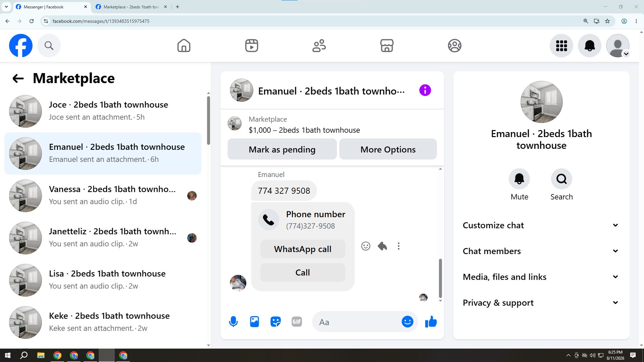Open Windows Start menu
Screen dimensions: 644x362
point(8,356)
